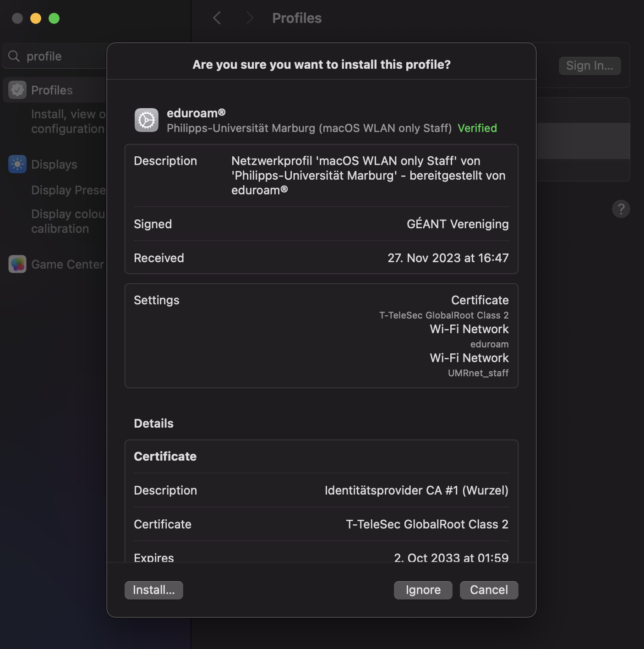This screenshot has height=649, width=644.
Task: Click the 'GÉANT Vereniging' signer value
Action: (458, 224)
